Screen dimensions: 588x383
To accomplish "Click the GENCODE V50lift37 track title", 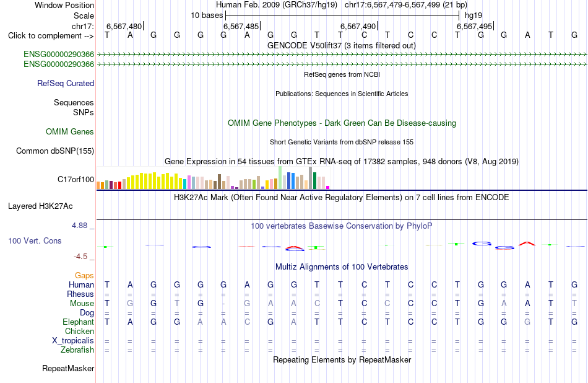I will click(342, 46).
